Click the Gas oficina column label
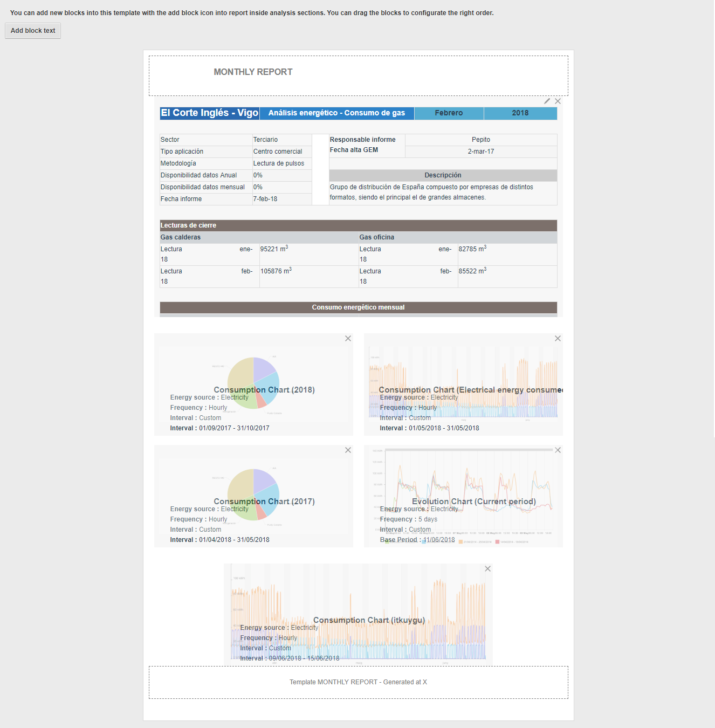 tap(377, 237)
